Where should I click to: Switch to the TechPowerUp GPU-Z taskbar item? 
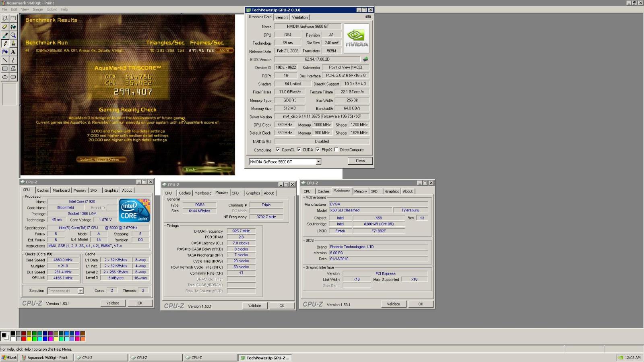point(265,358)
